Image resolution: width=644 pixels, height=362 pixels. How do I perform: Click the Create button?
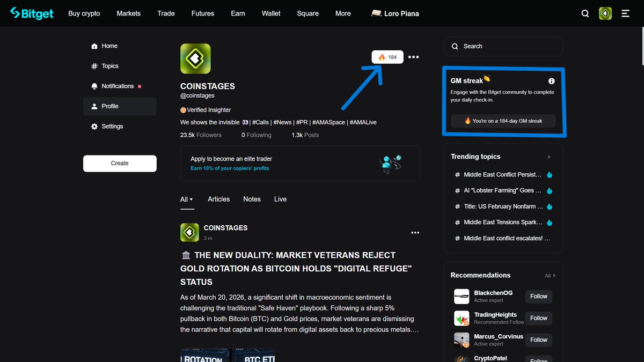coord(120,163)
